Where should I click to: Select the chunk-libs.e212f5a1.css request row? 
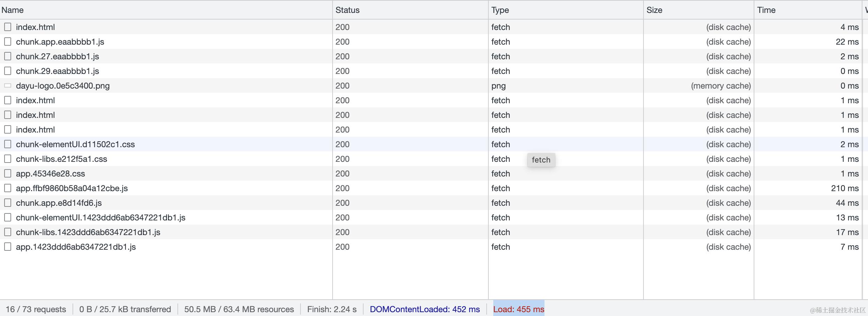click(431, 159)
